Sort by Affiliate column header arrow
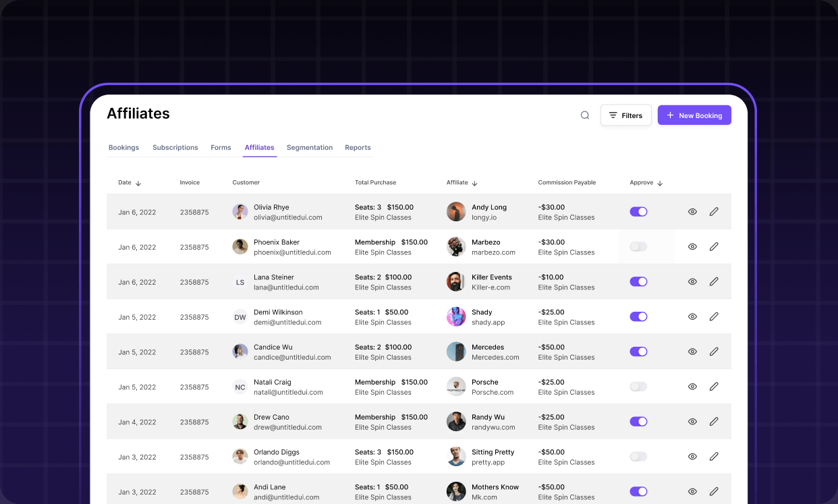 [x=474, y=183]
